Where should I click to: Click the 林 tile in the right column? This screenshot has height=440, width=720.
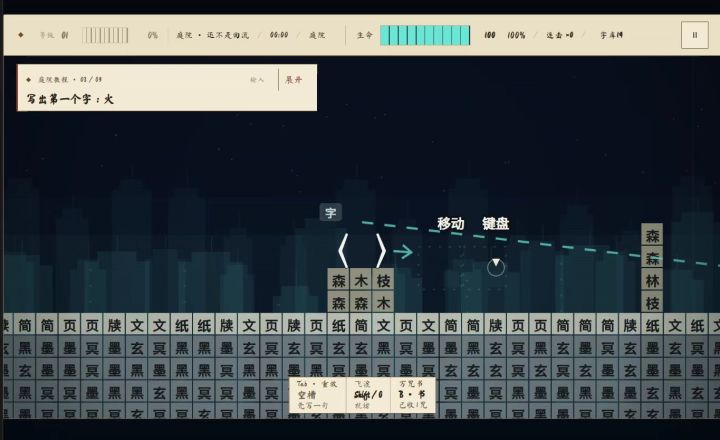coord(652,280)
